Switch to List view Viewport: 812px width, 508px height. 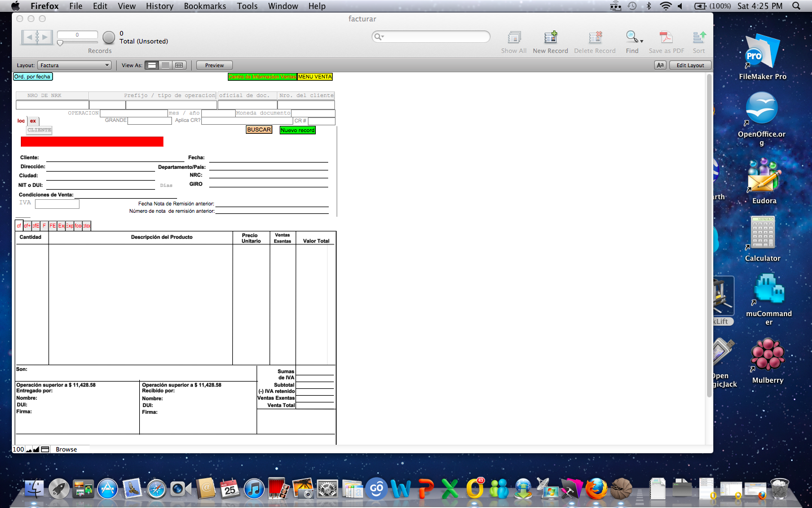(166, 65)
